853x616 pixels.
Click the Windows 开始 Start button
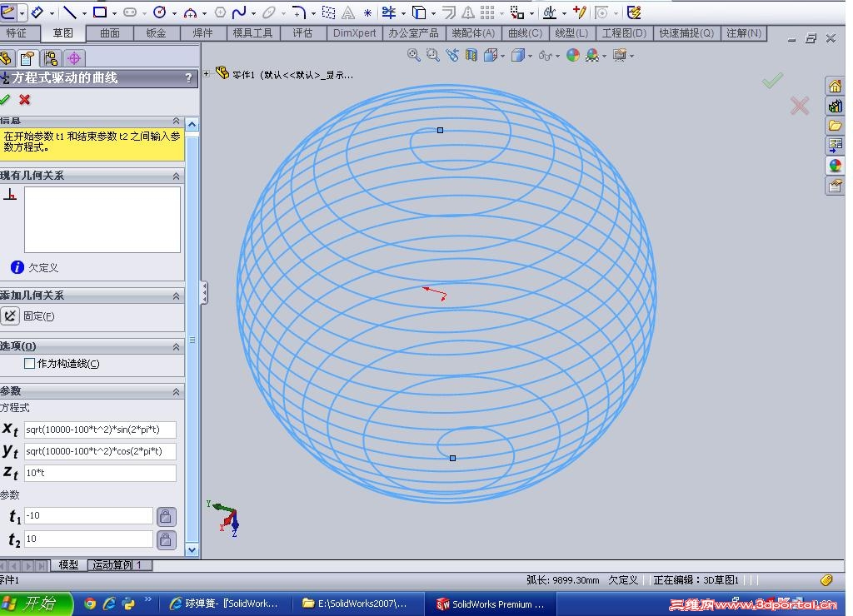coord(32,604)
